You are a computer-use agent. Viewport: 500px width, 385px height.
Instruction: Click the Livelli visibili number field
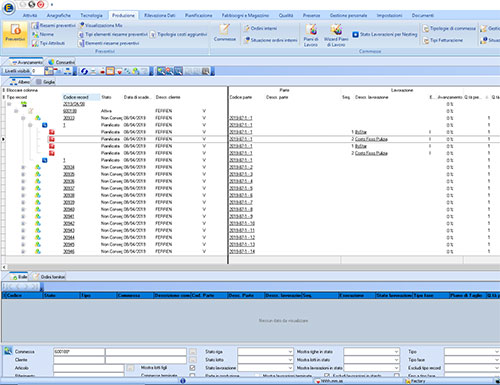coord(37,71)
